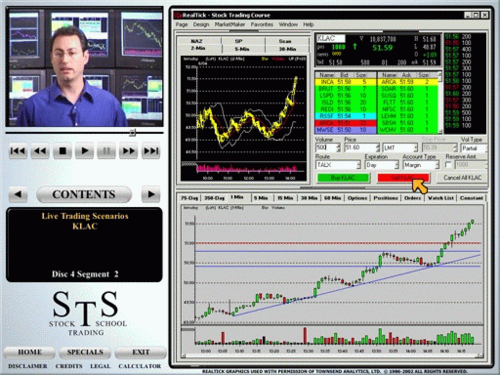Toggle the Reserve Amt checkbox
Viewport: 500px width, 375px height.
click(448, 165)
